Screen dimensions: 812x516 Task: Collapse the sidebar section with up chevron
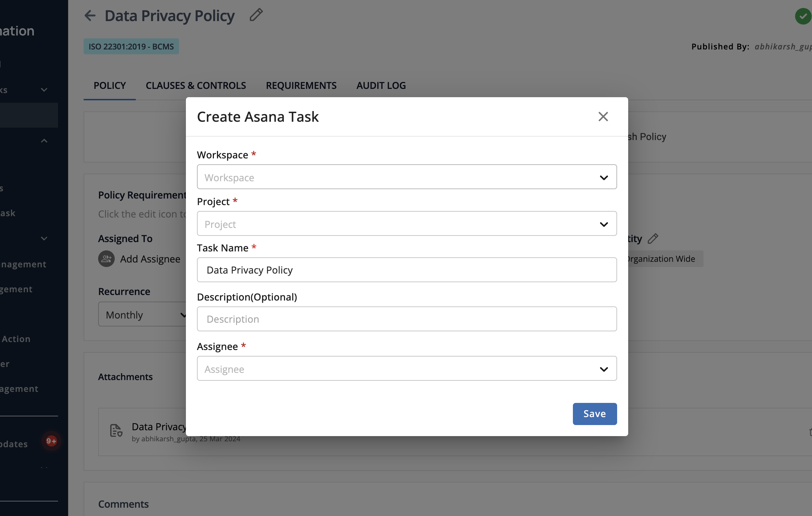[44, 141]
